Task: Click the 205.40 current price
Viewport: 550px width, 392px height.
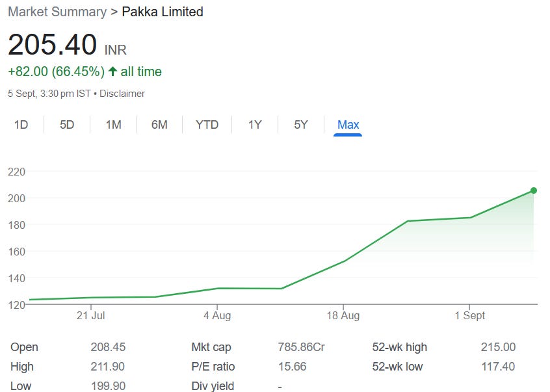Action: tap(52, 44)
